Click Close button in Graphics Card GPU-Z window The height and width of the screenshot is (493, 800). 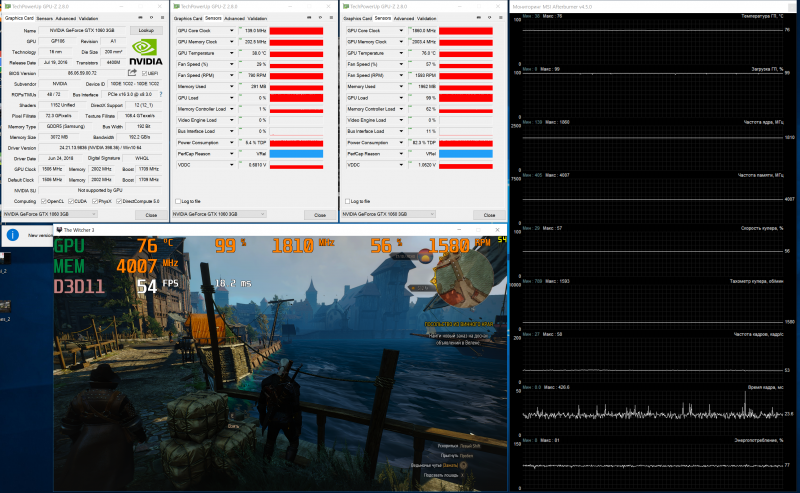pos(151,215)
